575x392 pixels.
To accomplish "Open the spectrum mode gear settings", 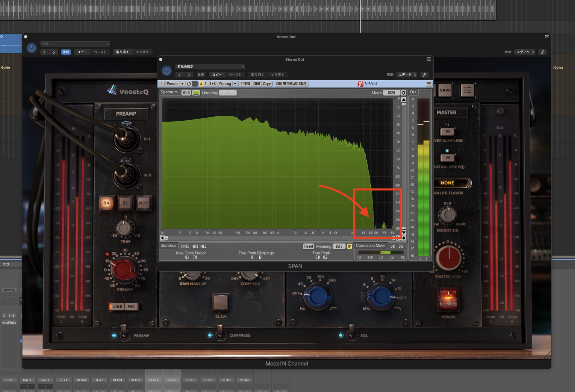I will click(x=403, y=93).
